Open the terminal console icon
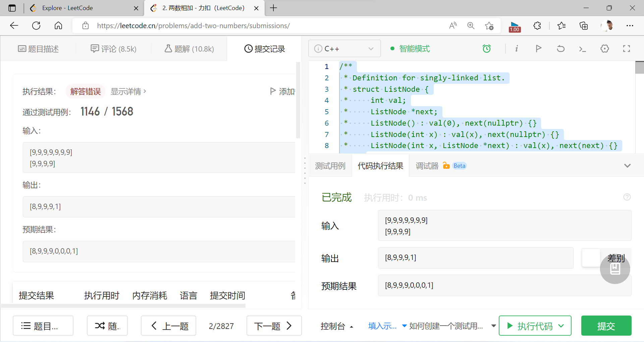The height and width of the screenshot is (342, 644). [x=583, y=49]
